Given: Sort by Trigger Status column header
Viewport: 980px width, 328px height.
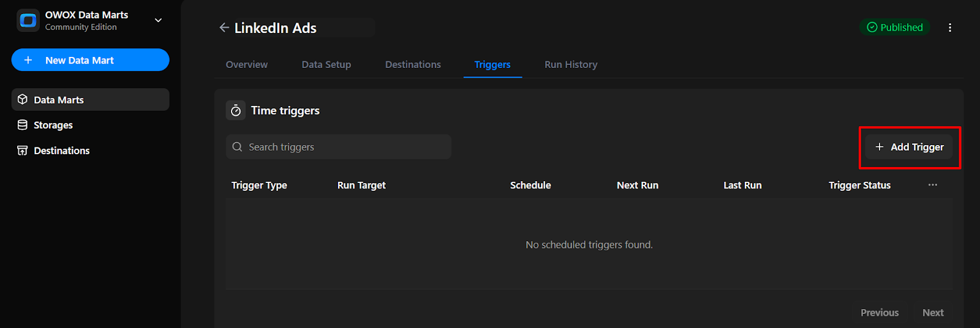Looking at the screenshot, I should pos(859,185).
